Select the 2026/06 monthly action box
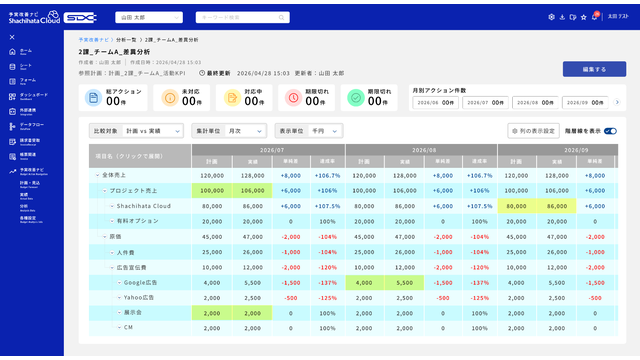 click(x=436, y=103)
